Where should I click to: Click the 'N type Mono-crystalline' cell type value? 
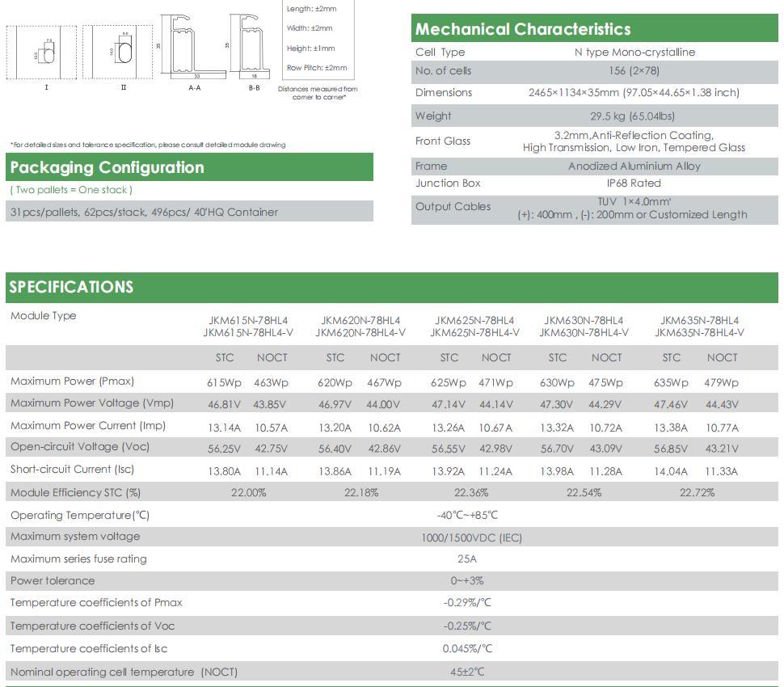[634, 52]
